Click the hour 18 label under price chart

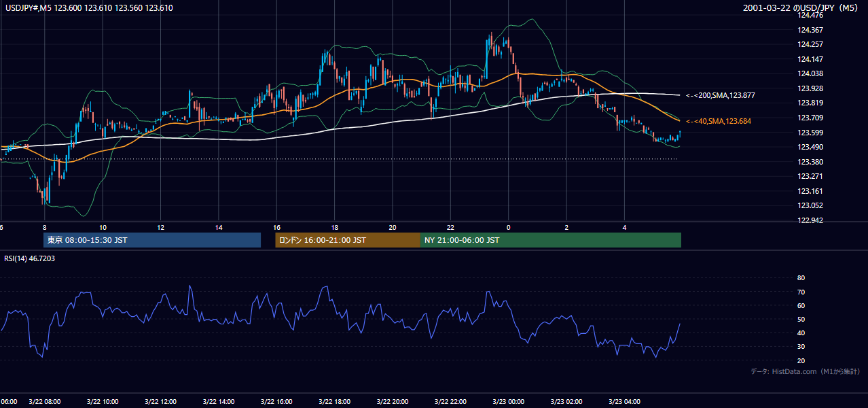pos(335,227)
